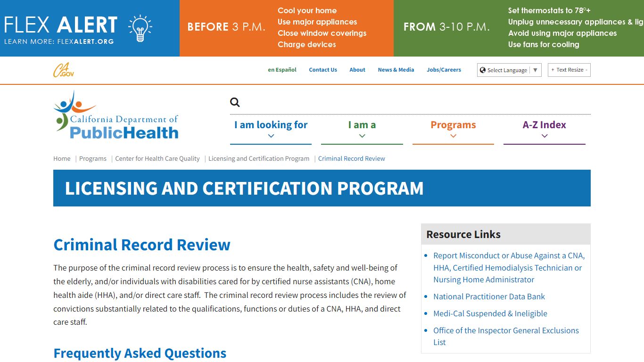644x362 pixels.
Task: Click the 'Before 3 P.M.' orange banner section
Action: point(287,28)
